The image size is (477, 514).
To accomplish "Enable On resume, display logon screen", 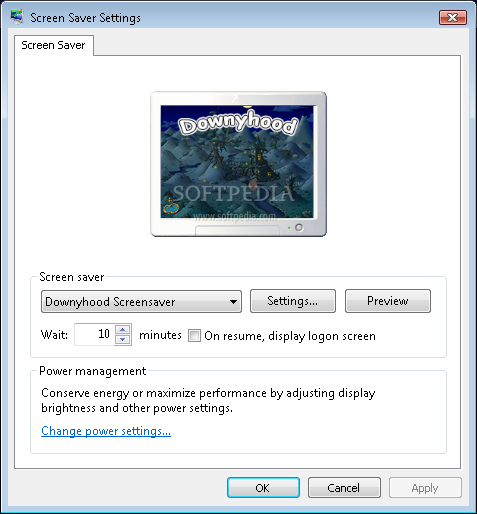I will point(194,336).
